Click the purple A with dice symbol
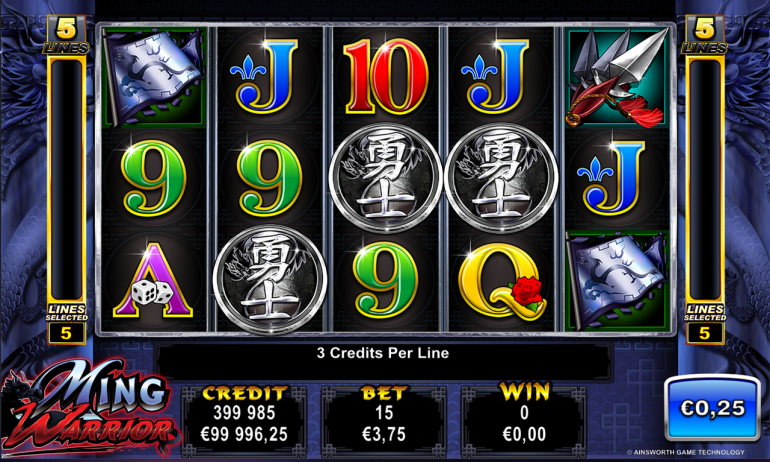 pos(153,280)
